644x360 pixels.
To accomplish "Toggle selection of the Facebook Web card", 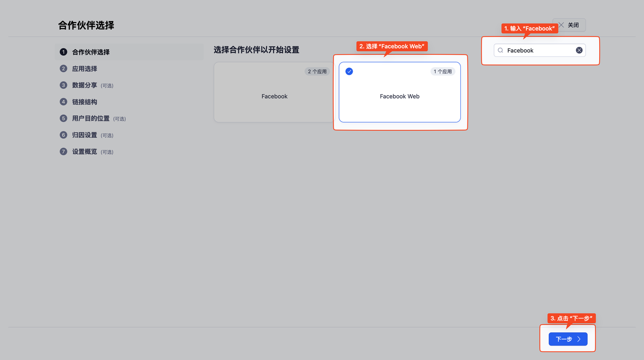I will 399,96.
